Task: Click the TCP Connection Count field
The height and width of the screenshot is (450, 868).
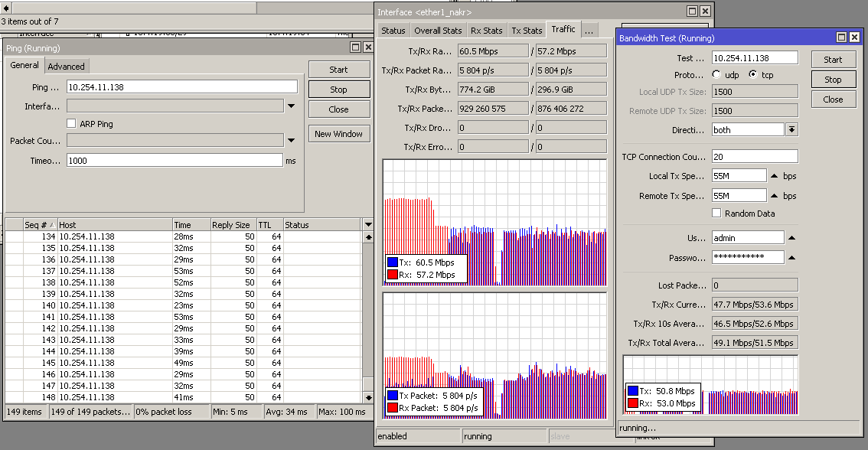Action: click(x=755, y=157)
